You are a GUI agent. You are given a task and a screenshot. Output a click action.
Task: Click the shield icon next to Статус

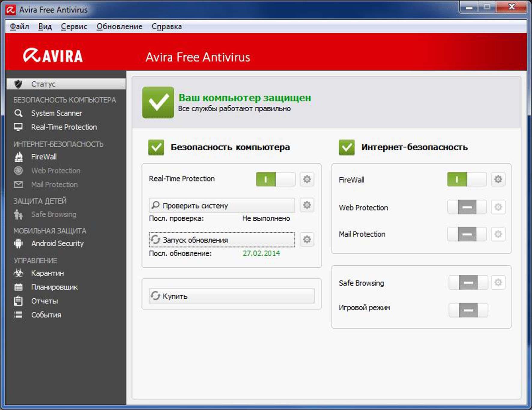pyautogui.click(x=18, y=84)
